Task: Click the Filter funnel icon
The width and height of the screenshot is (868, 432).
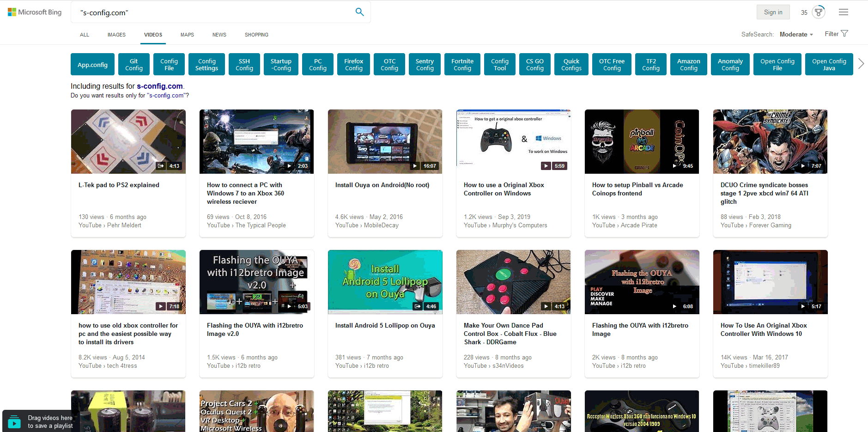Action: tap(844, 34)
